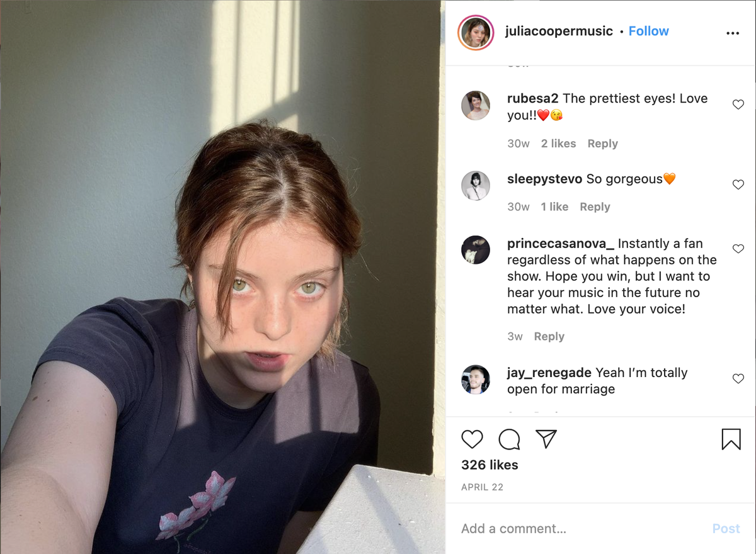756x554 pixels.
Task: Show who liked via 326 likes
Action: pos(490,465)
